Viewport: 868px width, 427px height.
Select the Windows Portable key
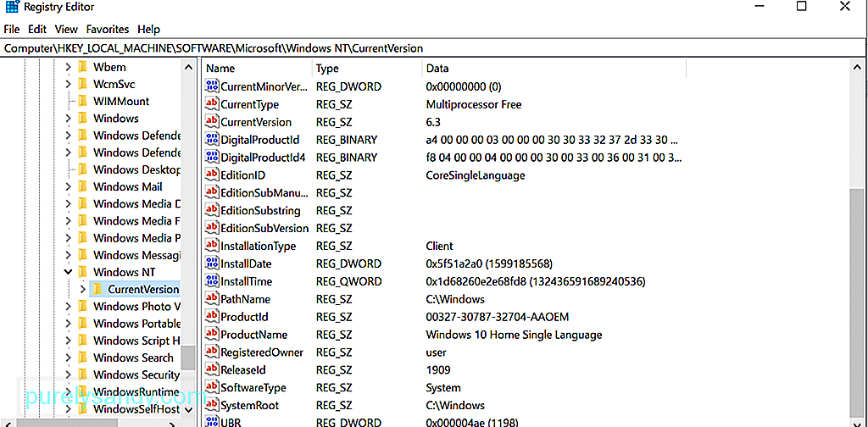click(x=136, y=324)
